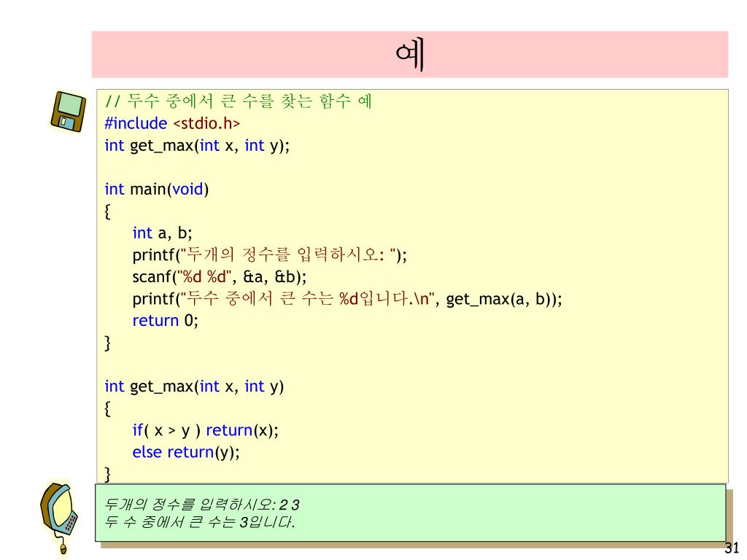This screenshot has width=747, height=560.
Task: Click the 'return 0;' statement
Action: click(x=165, y=321)
